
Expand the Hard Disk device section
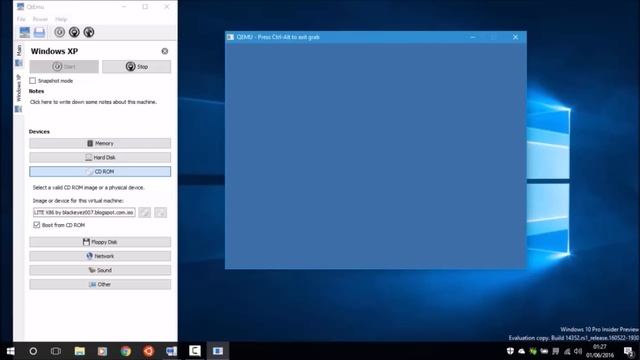(100, 157)
